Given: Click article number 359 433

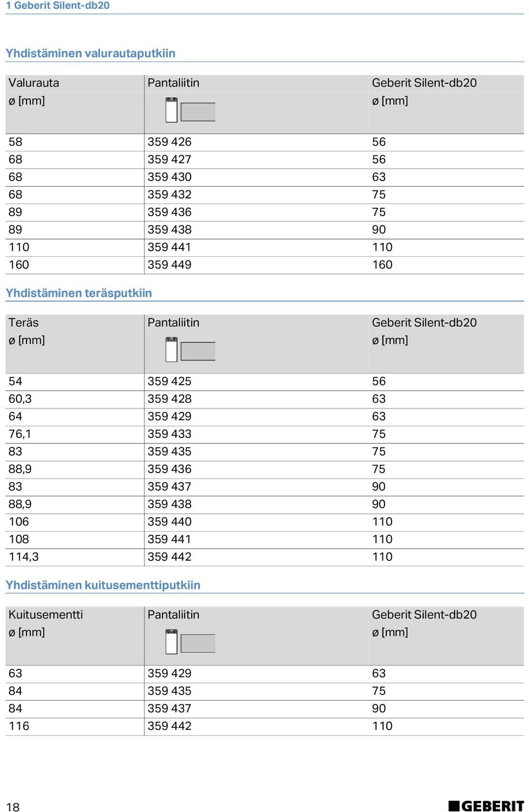Looking at the screenshot, I should tap(170, 434).
